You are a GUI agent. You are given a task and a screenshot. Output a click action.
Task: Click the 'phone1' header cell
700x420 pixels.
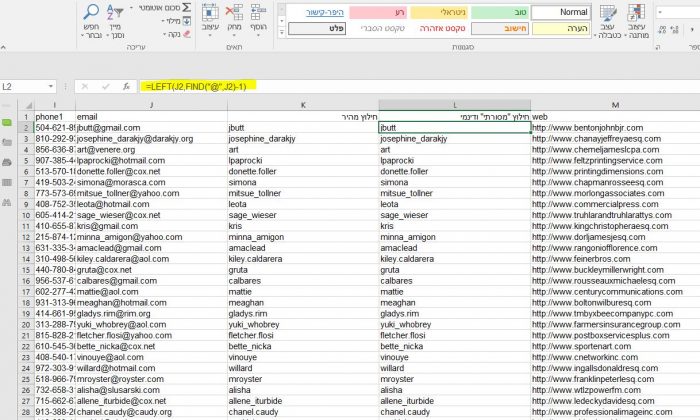(55, 117)
